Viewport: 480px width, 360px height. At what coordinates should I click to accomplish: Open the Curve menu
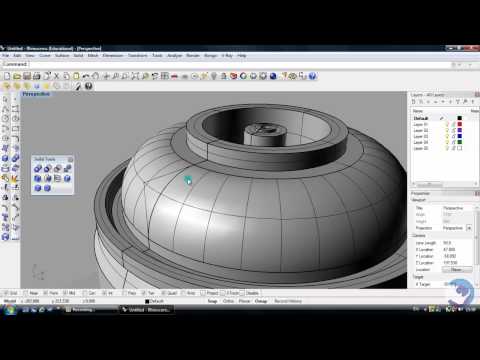[45, 55]
